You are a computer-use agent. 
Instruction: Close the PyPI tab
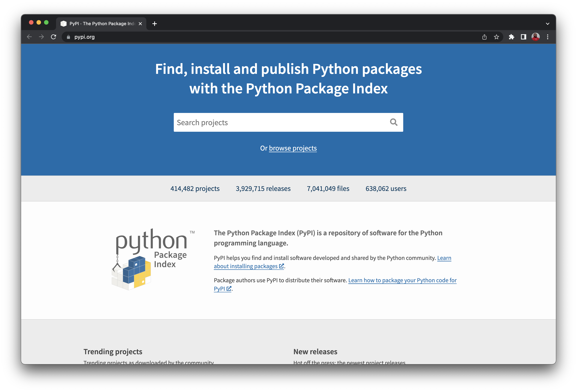(140, 23)
